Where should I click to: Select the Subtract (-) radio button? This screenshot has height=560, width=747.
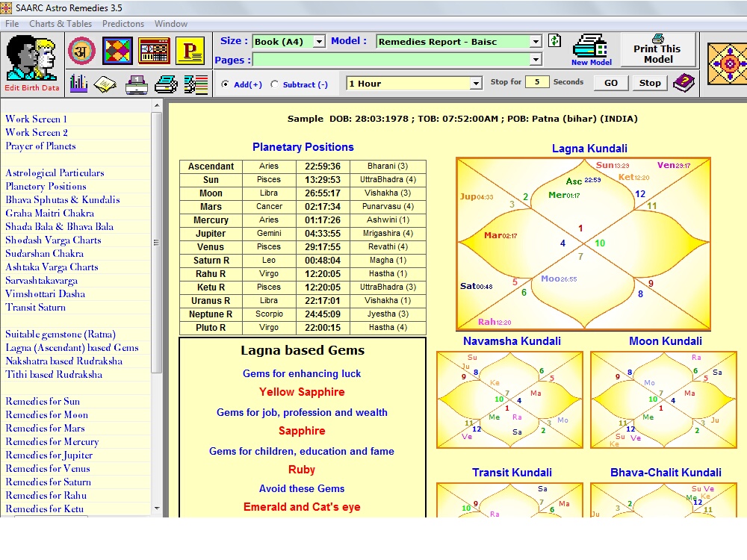click(274, 84)
